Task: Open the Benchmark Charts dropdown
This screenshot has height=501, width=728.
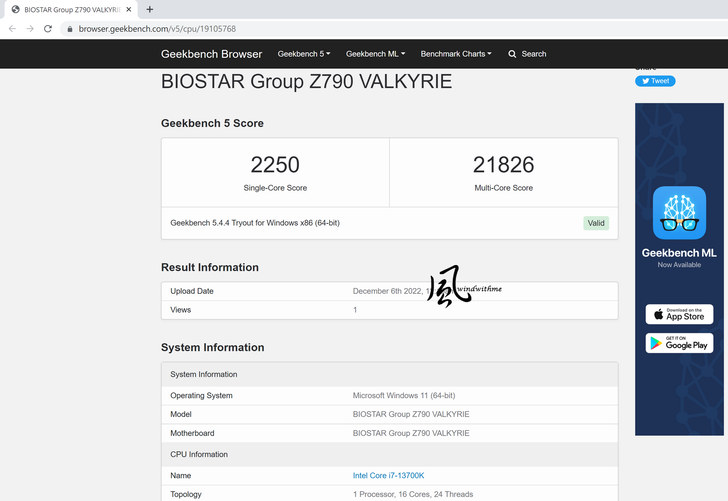Action: pos(455,54)
